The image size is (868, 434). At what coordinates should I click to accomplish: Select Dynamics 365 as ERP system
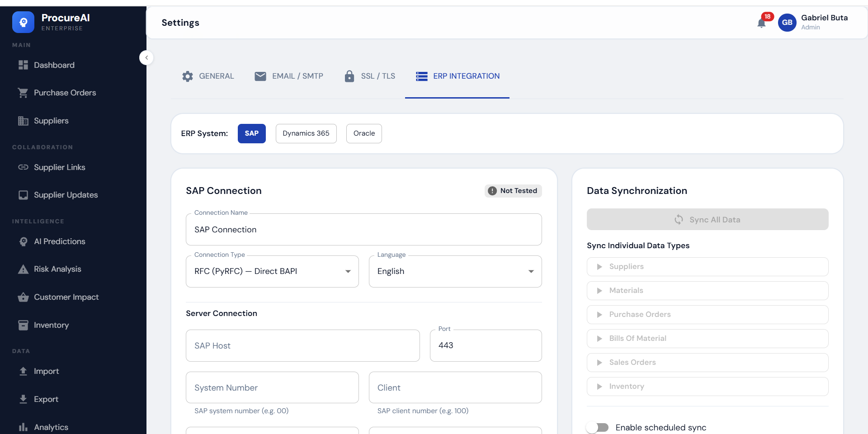point(306,133)
